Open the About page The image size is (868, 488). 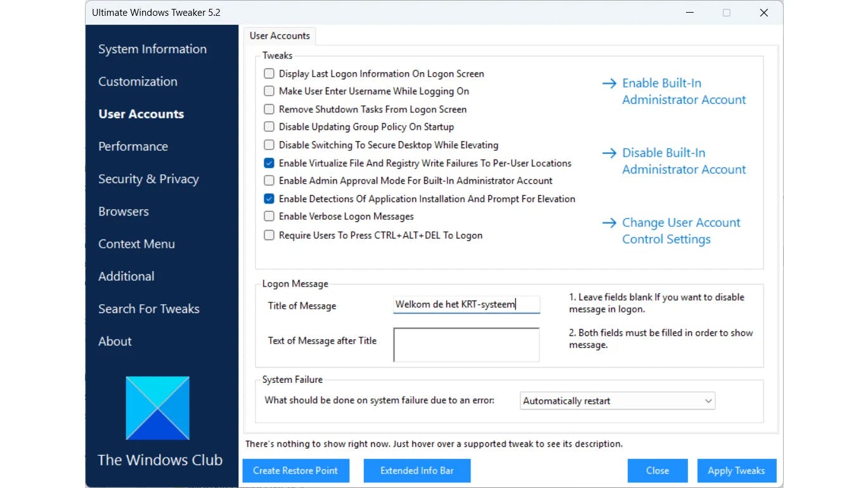click(115, 342)
